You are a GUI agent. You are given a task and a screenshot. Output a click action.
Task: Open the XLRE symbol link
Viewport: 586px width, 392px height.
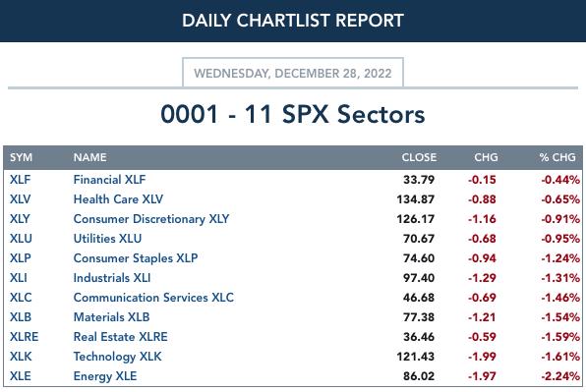pyautogui.click(x=24, y=337)
